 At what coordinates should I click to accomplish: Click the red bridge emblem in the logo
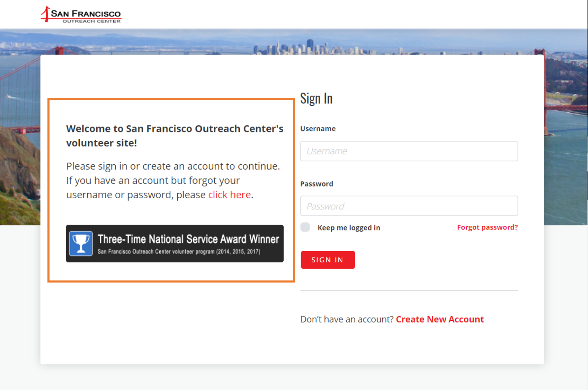pyautogui.click(x=45, y=14)
